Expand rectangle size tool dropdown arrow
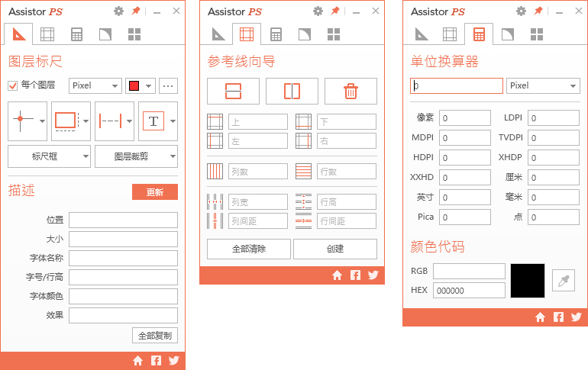The height and width of the screenshot is (370, 588). pyautogui.click(x=86, y=121)
